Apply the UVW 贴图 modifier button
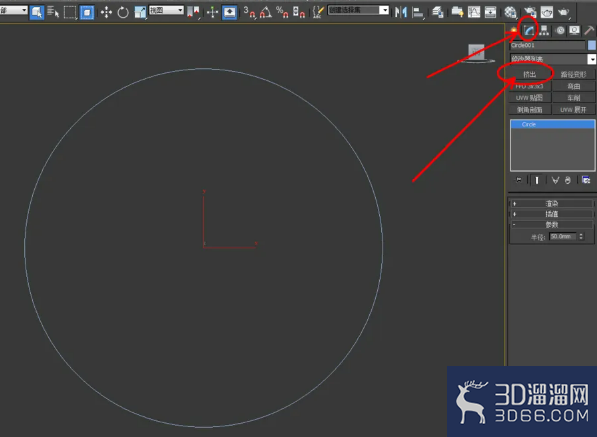The image size is (597, 437). [x=530, y=98]
